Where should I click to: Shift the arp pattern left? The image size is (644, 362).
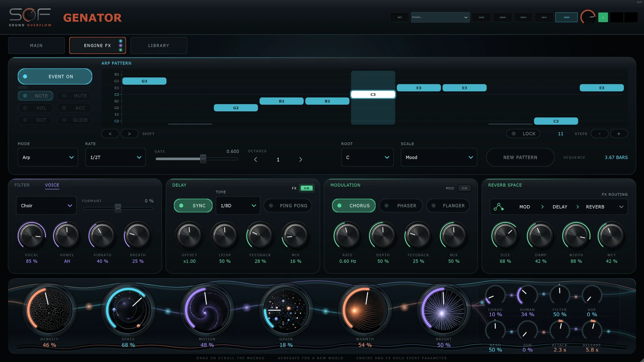tap(110, 134)
